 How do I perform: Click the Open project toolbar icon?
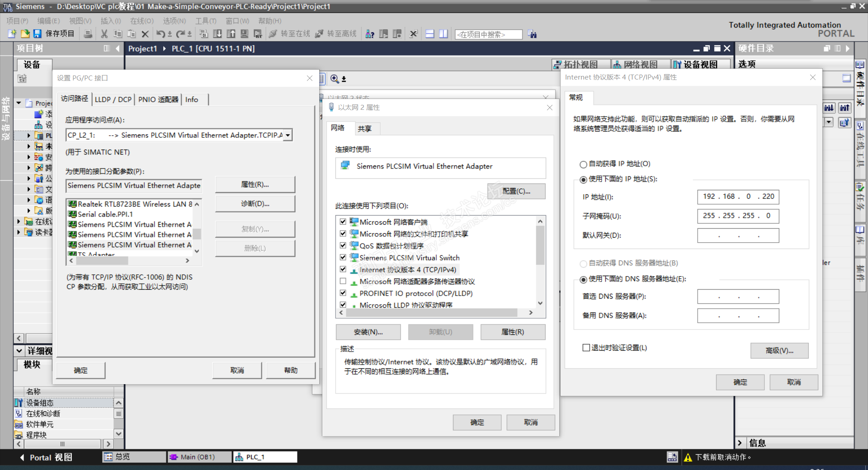pos(25,34)
